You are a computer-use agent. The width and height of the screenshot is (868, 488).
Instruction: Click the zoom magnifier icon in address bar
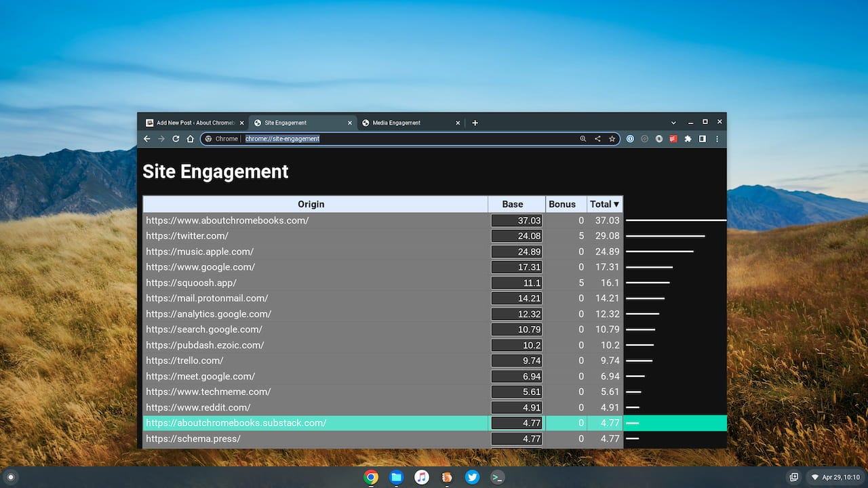pyautogui.click(x=583, y=139)
